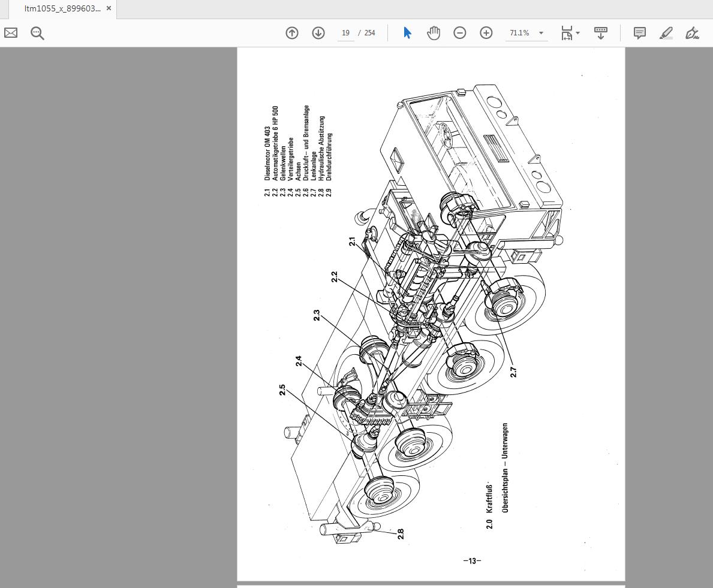Activate the selection arrow tool

click(x=407, y=33)
